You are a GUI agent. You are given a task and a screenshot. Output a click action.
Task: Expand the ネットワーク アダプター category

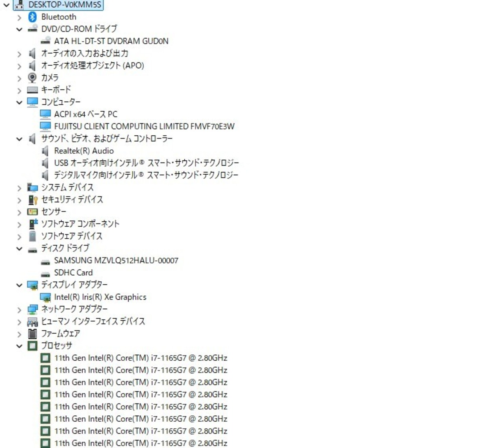click(19, 310)
